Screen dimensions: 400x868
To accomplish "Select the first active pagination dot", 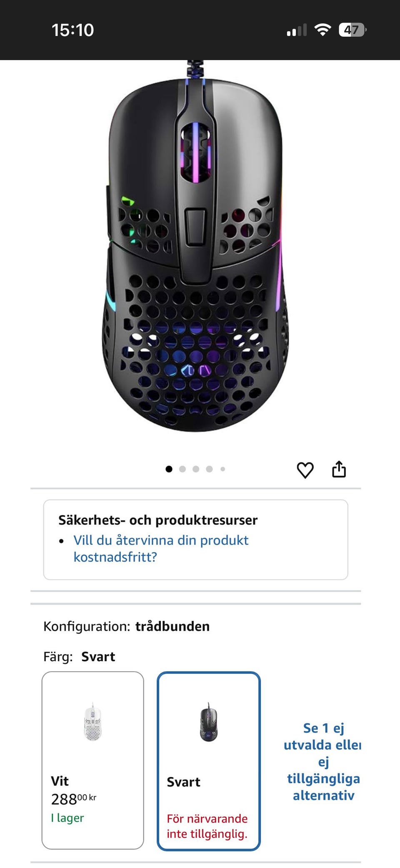I will [x=169, y=469].
